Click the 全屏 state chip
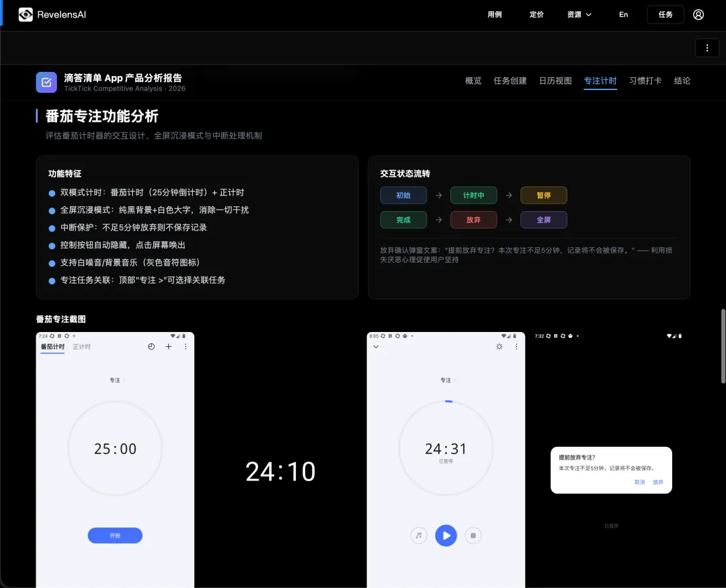Viewport: 726px width, 588px height. click(x=544, y=220)
